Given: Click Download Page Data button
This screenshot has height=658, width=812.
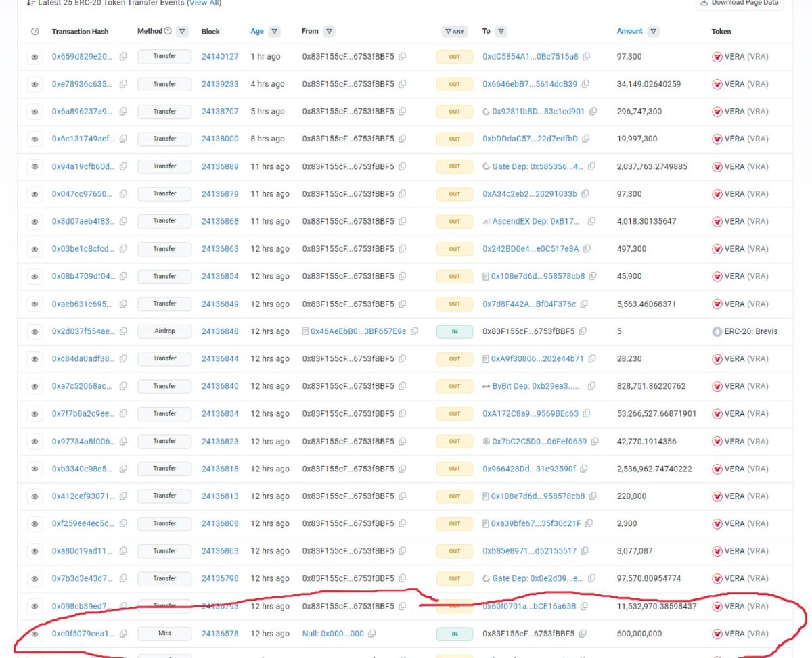Looking at the screenshot, I should [739, 3].
